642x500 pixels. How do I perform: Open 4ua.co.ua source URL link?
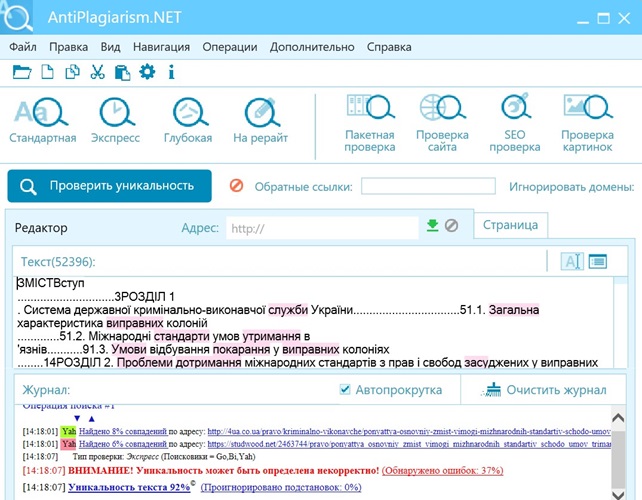click(x=409, y=431)
